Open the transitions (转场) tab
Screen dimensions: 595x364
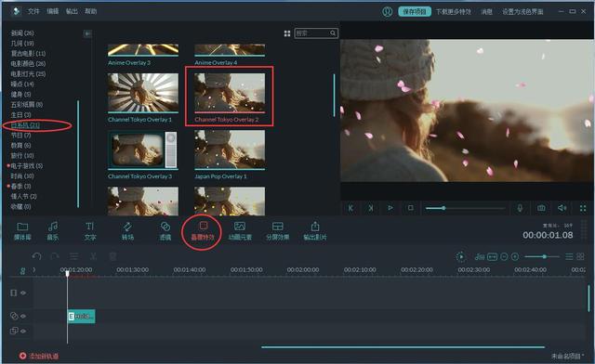point(127,230)
